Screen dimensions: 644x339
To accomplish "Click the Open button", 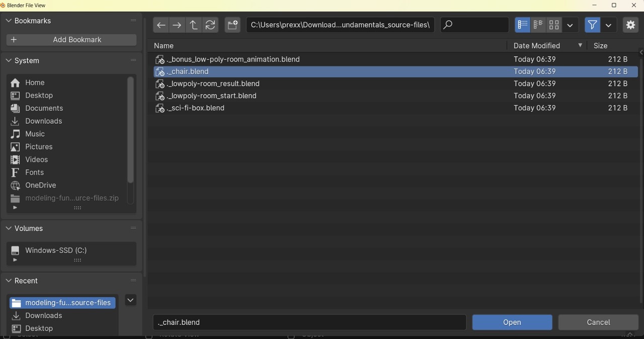I will tap(512, 322).
